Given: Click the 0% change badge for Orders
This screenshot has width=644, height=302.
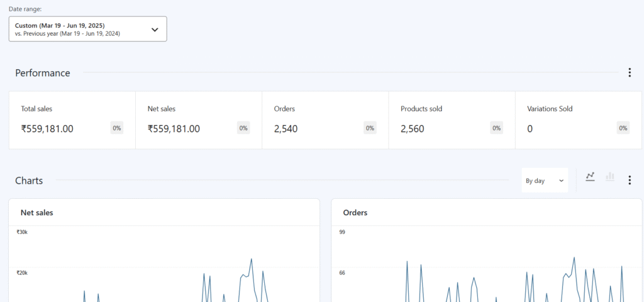Looking at the screenshot, I should pyautogui.click(x=370, y=128).
